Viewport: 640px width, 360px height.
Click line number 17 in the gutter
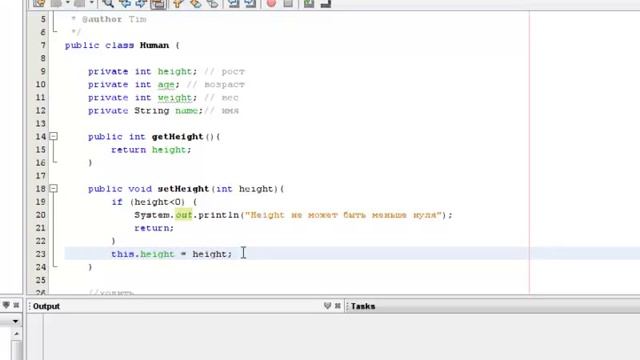coord(40,176)
